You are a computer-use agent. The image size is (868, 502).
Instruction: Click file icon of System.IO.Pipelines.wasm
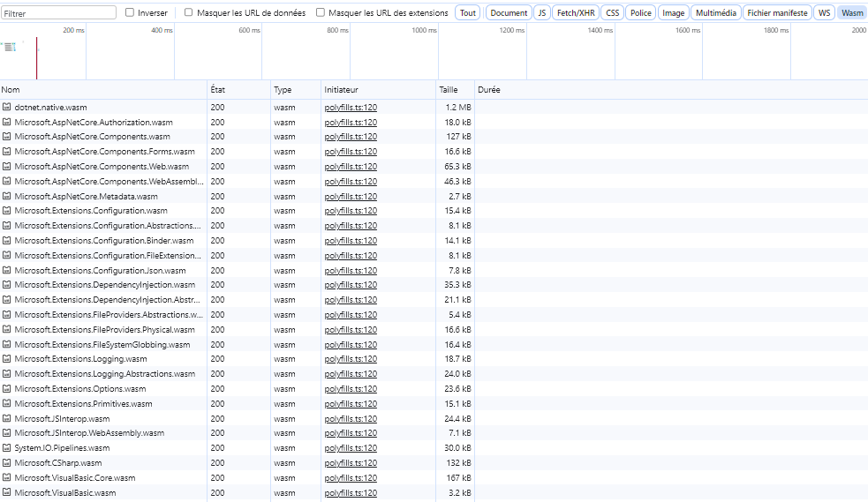tap(7, 447)
